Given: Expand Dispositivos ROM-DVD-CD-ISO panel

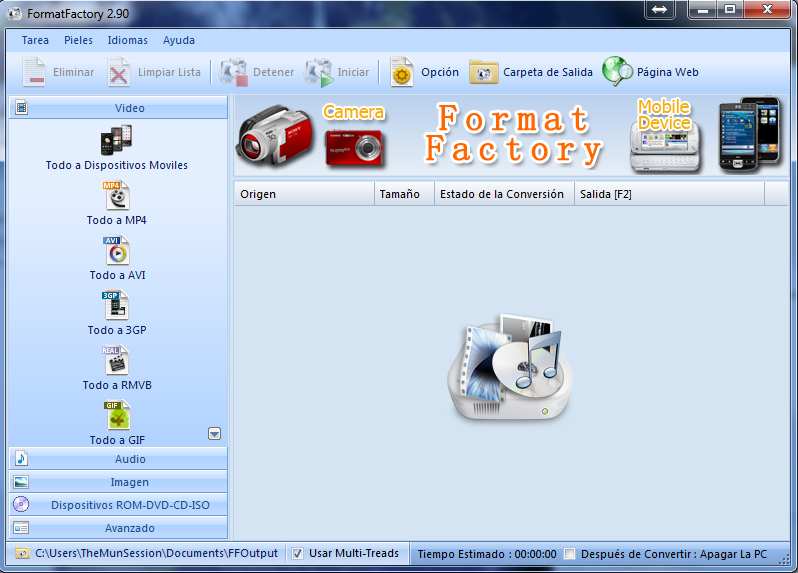Looking at the screenshot, I should pyautogui.click(x=118, y=505).
